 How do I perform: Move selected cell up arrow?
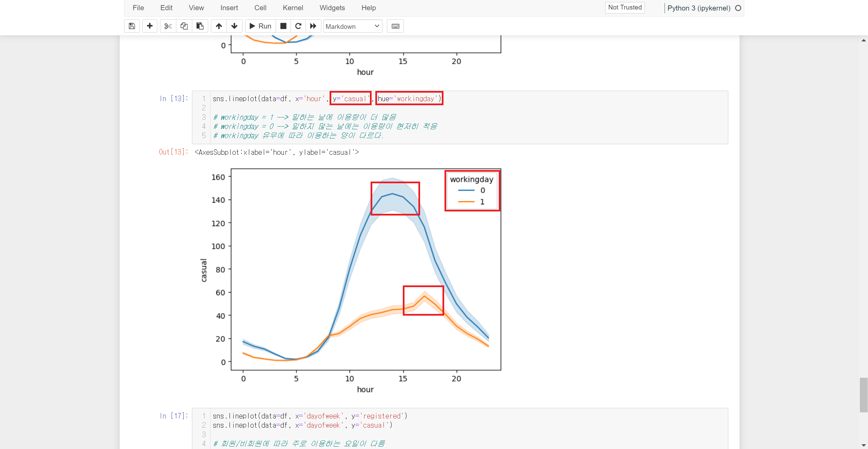(219, 26)
